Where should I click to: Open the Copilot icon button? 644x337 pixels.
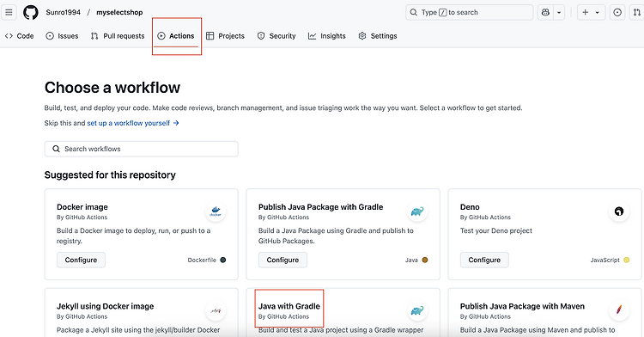[545, 12]
